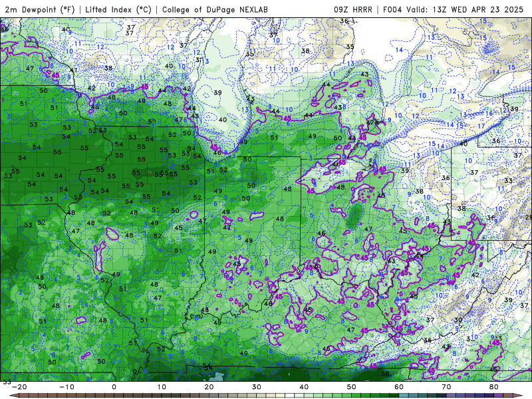The width and height of the screenshot is (532, 399).
Task: Click the 70 label on the color scale
Action: click(446, 387)
